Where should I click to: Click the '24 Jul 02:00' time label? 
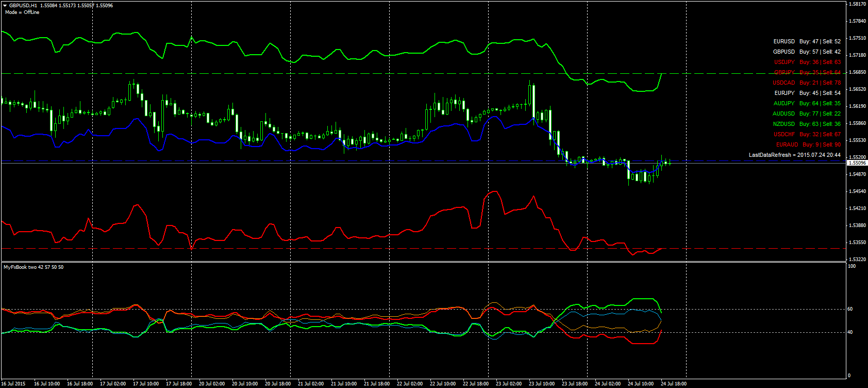(x=608, y=384)
